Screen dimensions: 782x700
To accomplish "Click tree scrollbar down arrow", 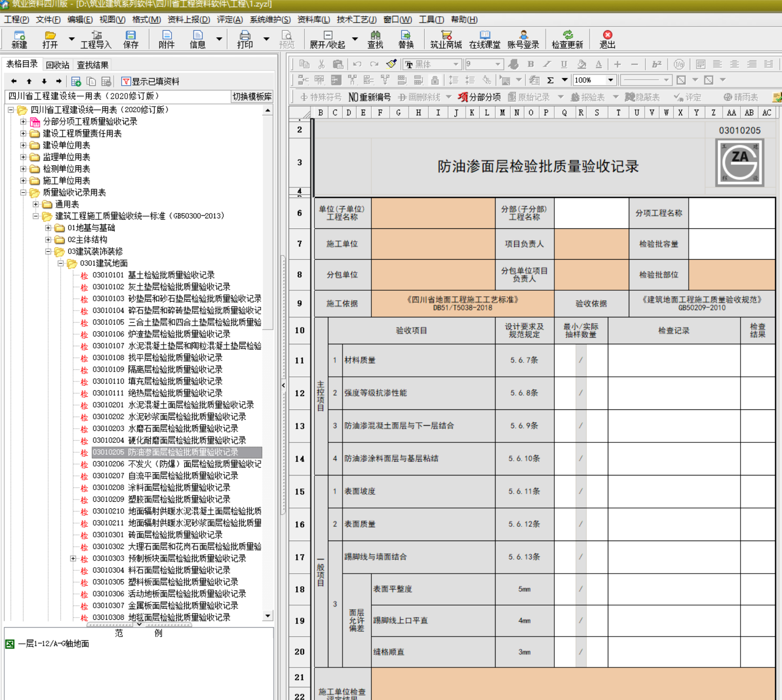I will [x=267, y=616].
